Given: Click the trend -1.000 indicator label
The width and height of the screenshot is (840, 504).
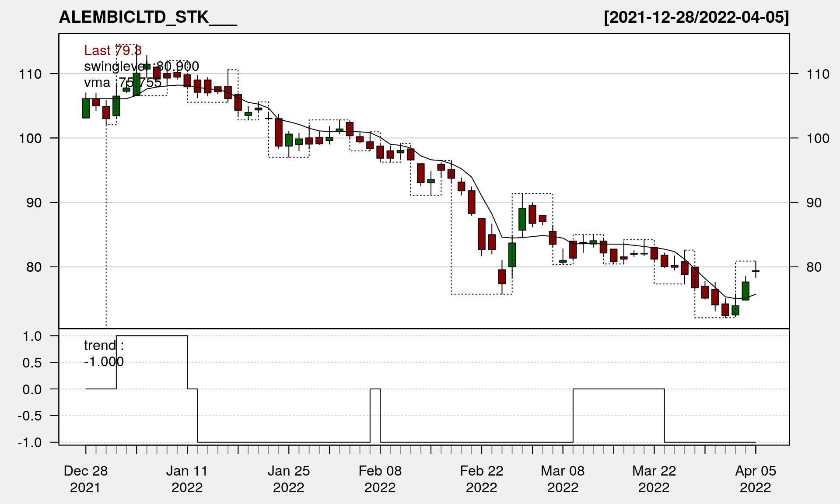Looking at the screenshot, I should 104,353.
